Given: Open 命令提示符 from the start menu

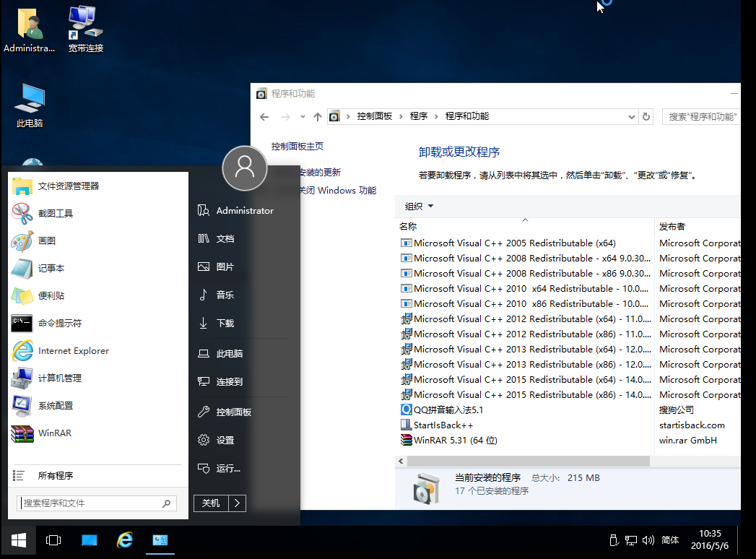Looking at the screenshot, I should [x=98, y=323].
